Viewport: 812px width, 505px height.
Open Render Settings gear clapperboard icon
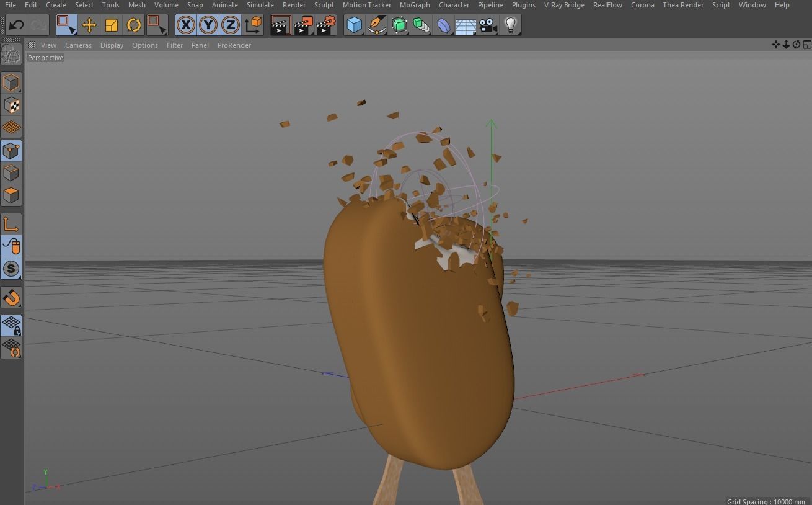click(x=325, y=25)
